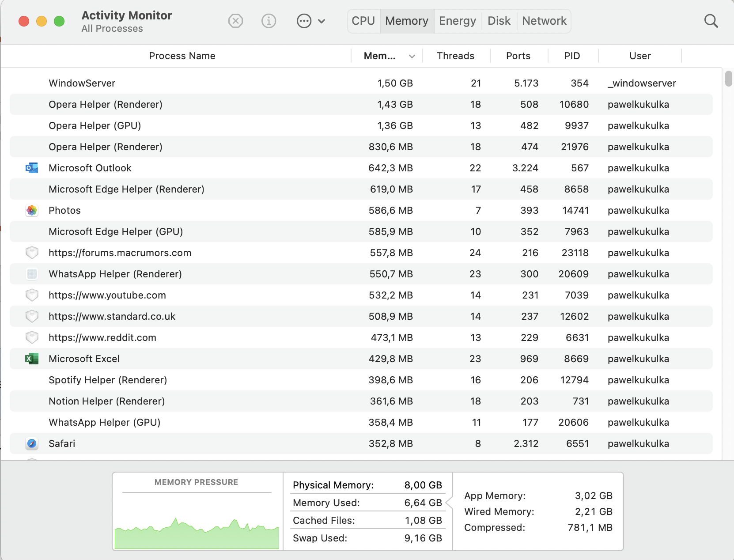
Task: Switch to the CPU tab
Action: pos(363,21)
